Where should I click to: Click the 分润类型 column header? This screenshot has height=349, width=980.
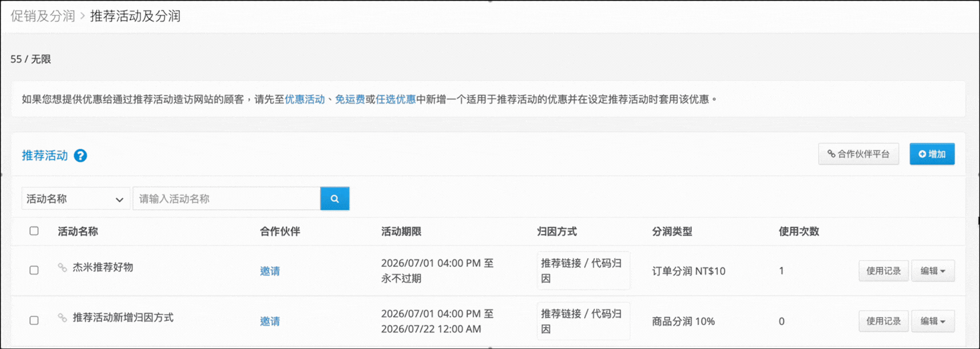pyautogui.click(x=672, y=231)
